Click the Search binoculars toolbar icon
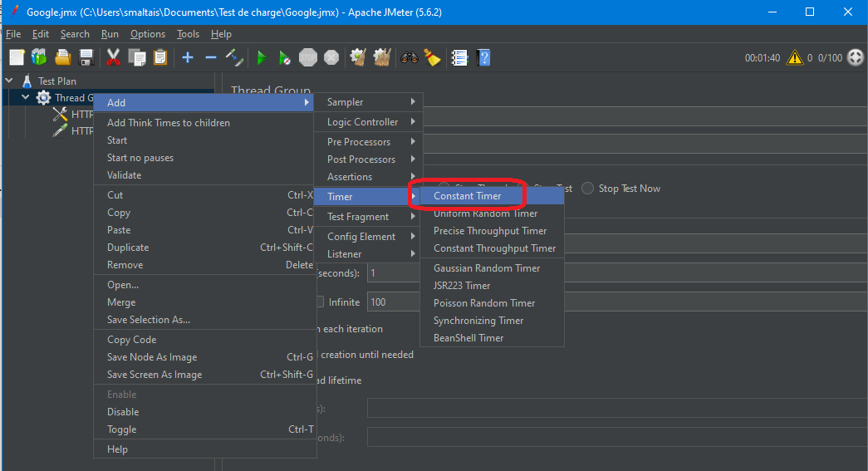 (x=409, y=57)
